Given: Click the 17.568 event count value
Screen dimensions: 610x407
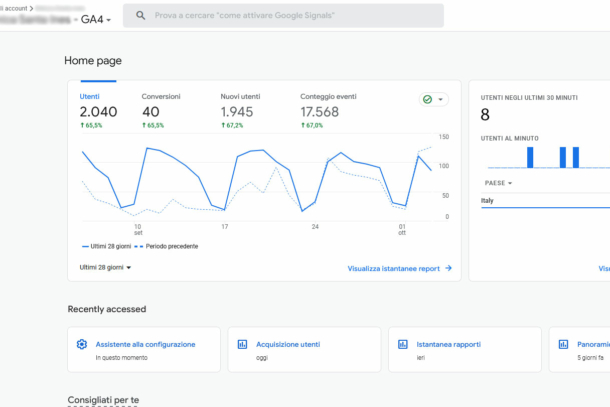Looking at the screenshot, I should click(x=319, y=112).
